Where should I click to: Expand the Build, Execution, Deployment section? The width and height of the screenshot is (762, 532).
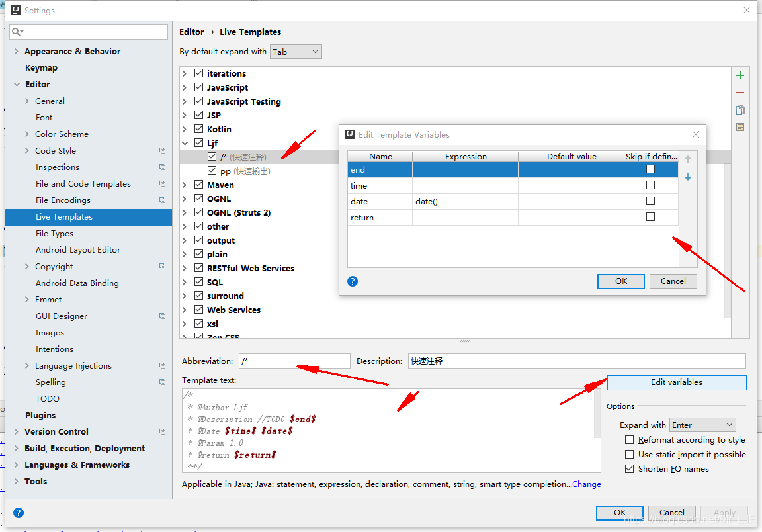(x=16, y=449)
